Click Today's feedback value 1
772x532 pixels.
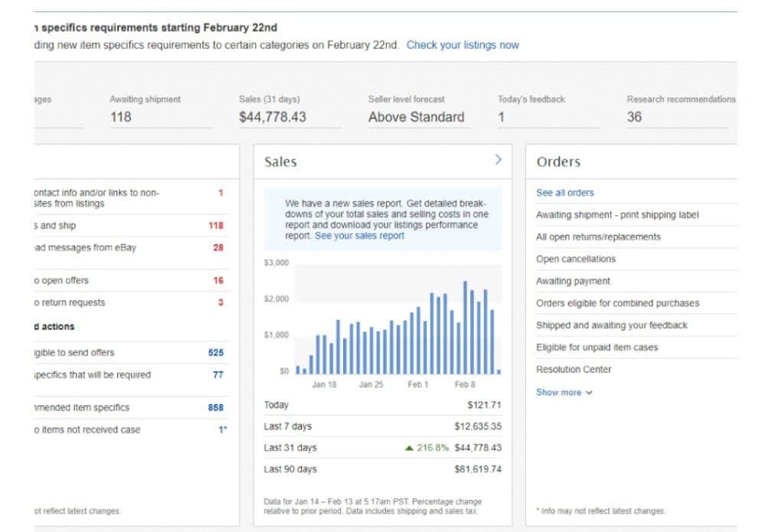click(x=501, y=117)
